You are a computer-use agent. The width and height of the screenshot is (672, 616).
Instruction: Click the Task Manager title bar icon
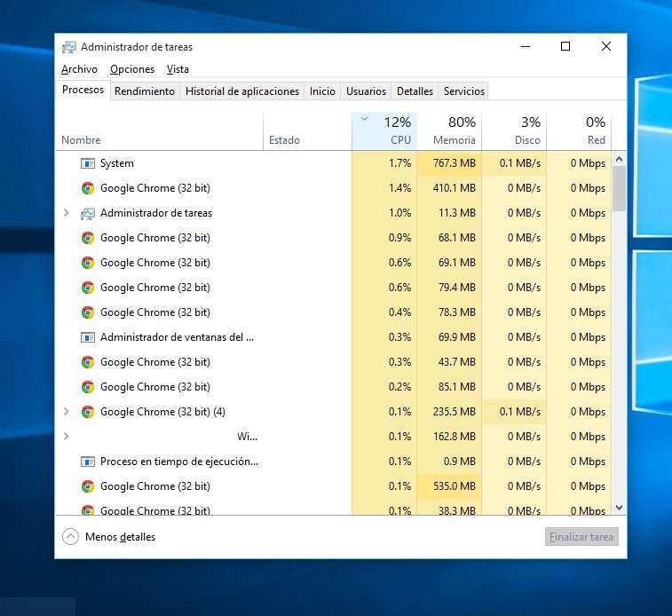(69, 47)
